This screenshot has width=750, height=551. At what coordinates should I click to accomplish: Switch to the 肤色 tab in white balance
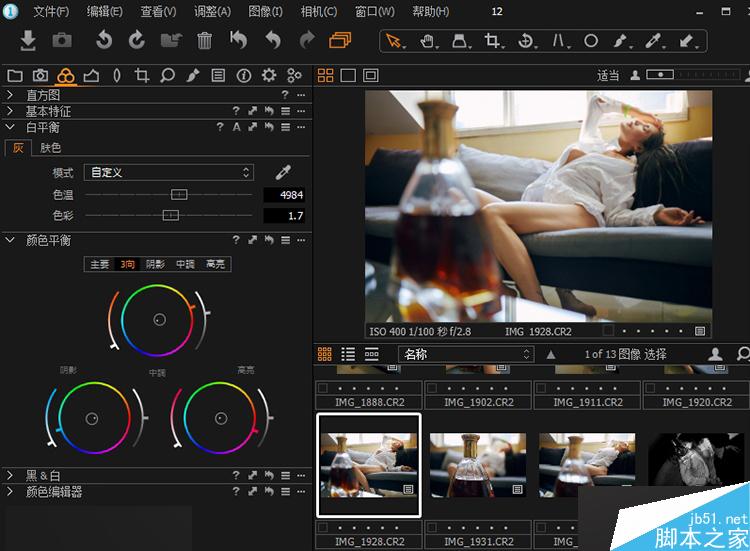click(50, 148)
